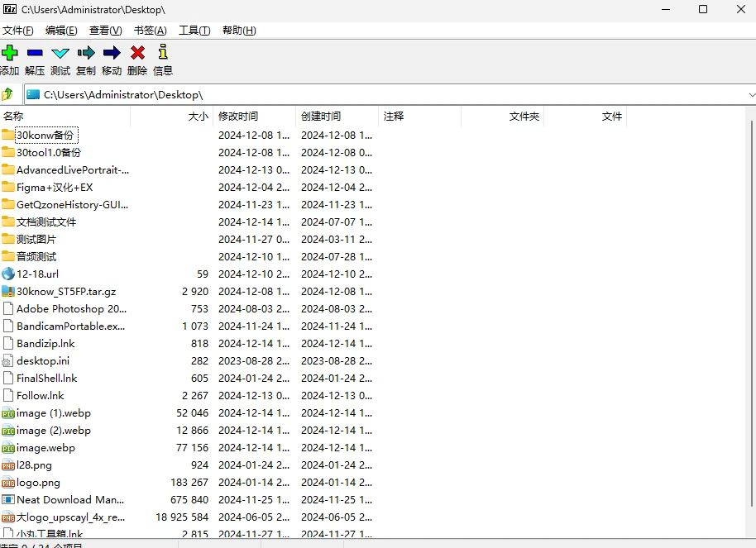Click the Test (测试) checkmark icon

pos(60,53)
